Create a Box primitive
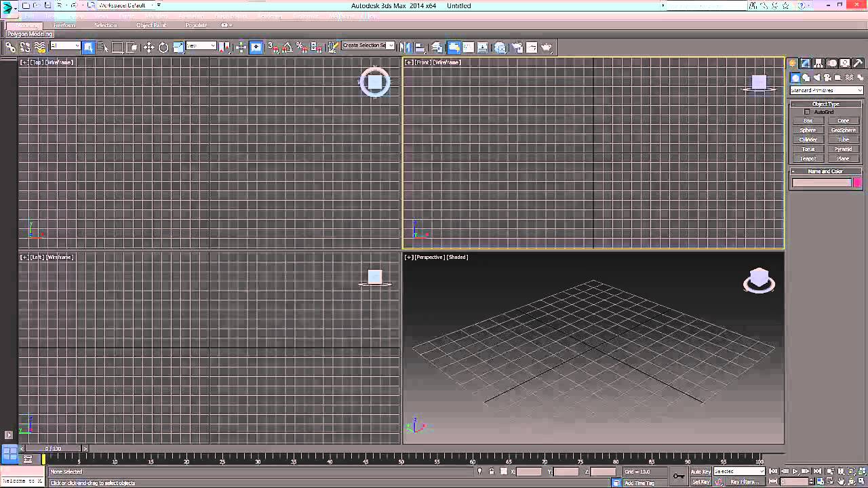 (808, 121)
